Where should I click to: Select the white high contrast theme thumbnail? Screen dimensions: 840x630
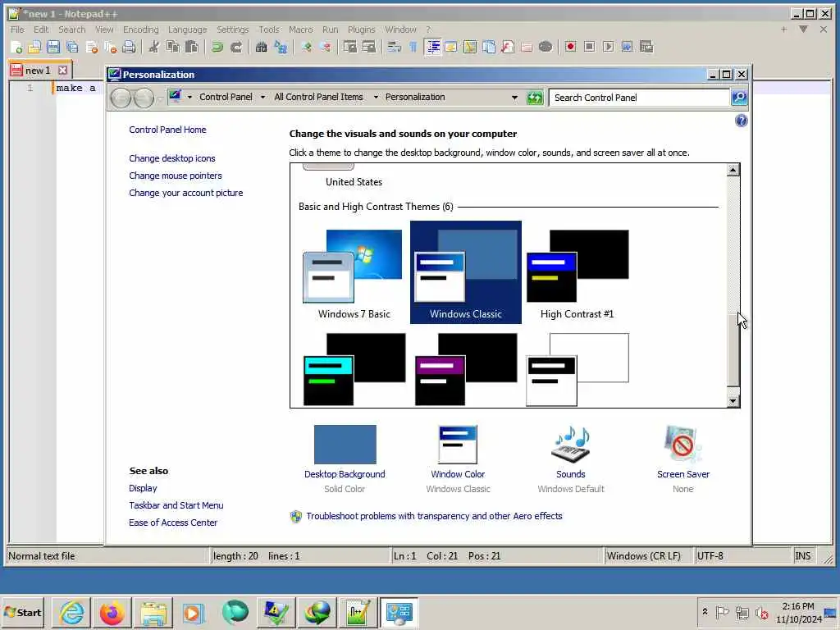coord(577,369)
